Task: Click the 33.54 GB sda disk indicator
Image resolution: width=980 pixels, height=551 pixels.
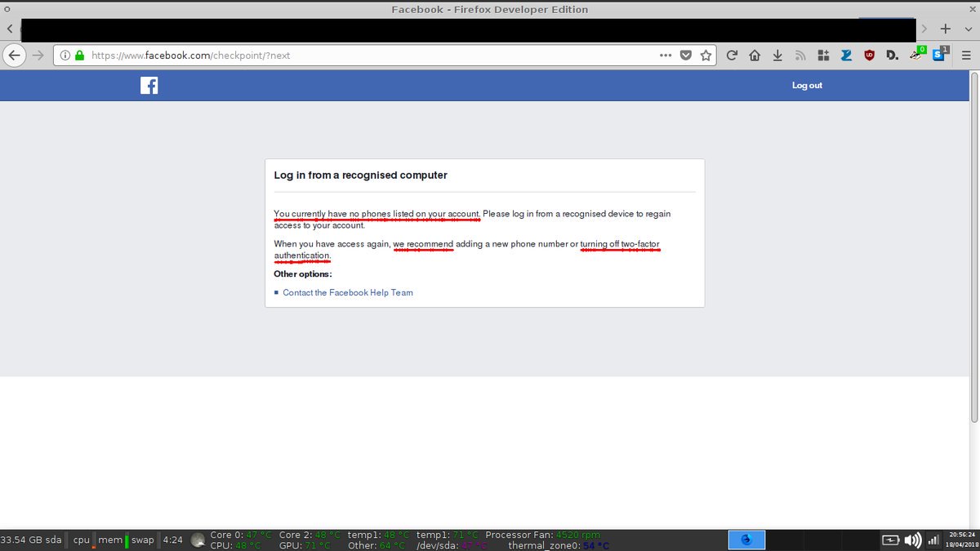Action: [31, 540]
